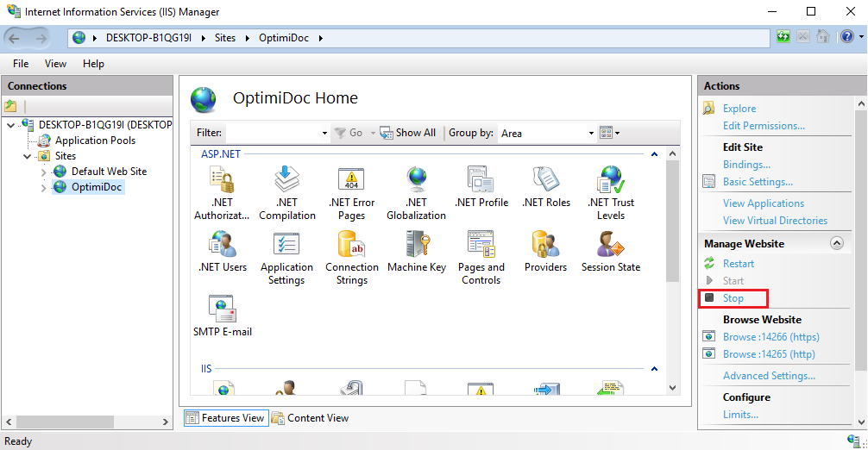This screenshot has height=450, width=868.
Task: Open the View menu
Action: tap(55, 64)
